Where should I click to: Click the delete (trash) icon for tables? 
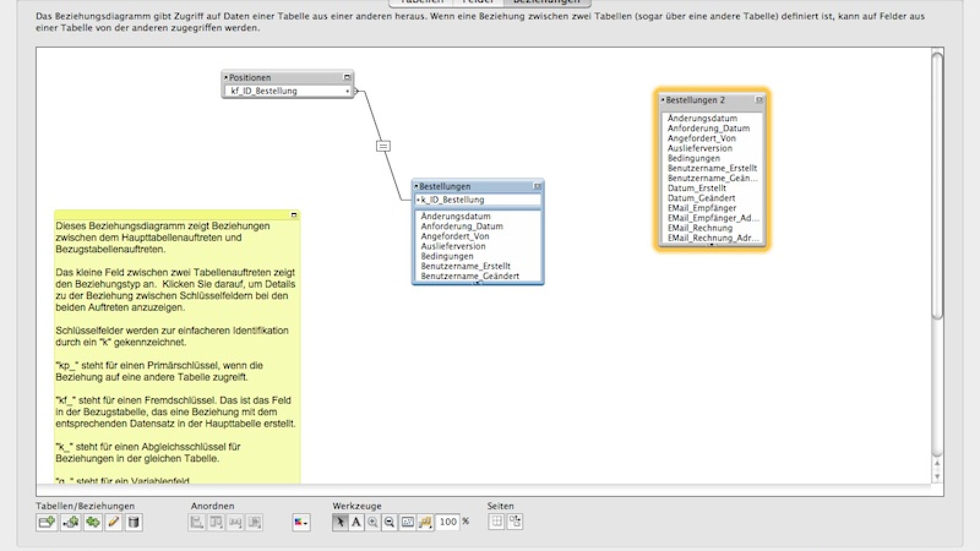coord(134,522)
